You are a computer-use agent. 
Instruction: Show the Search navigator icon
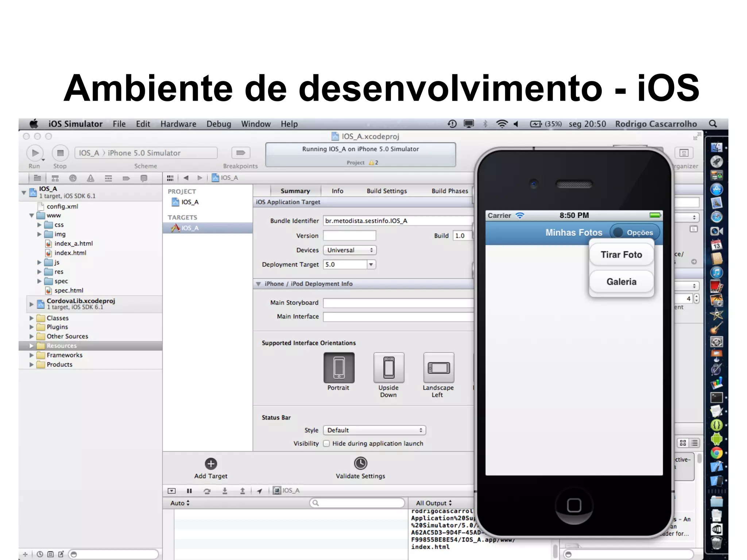pos(73,178)
